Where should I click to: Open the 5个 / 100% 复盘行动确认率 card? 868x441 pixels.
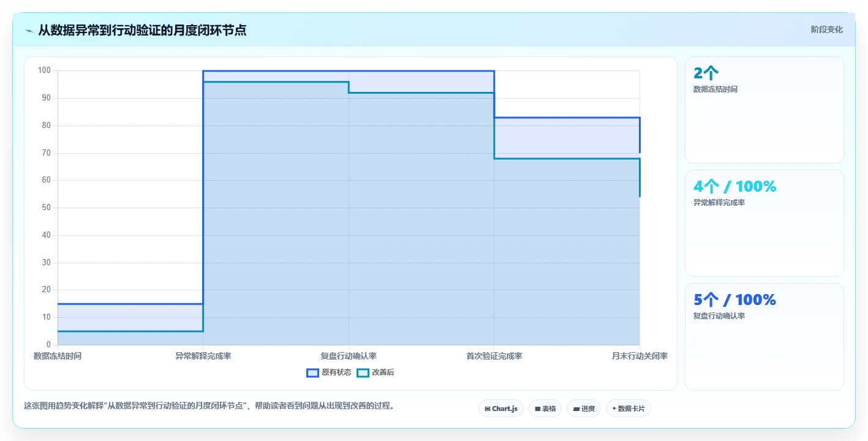tap(764, 337)
